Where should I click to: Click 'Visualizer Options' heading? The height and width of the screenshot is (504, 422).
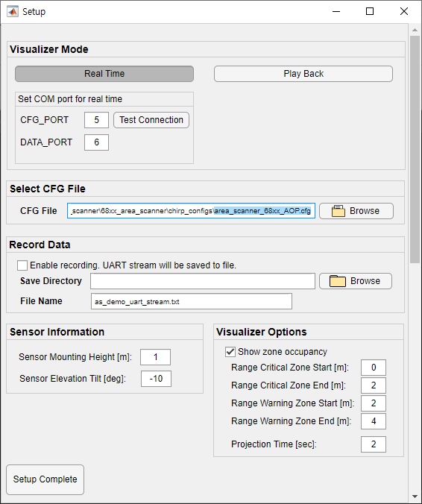click(x=261, y=332)
